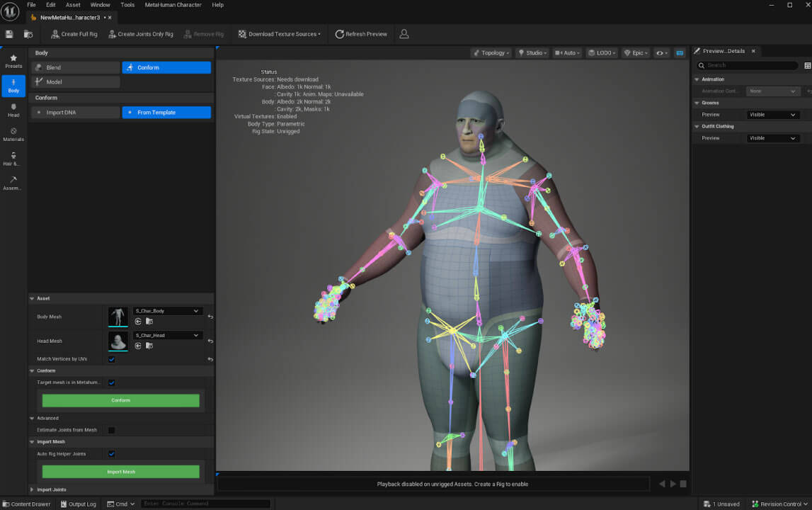Open Epic quality dropdown
The height and width of the screenshot is (510, 812).
pos(636,53)
